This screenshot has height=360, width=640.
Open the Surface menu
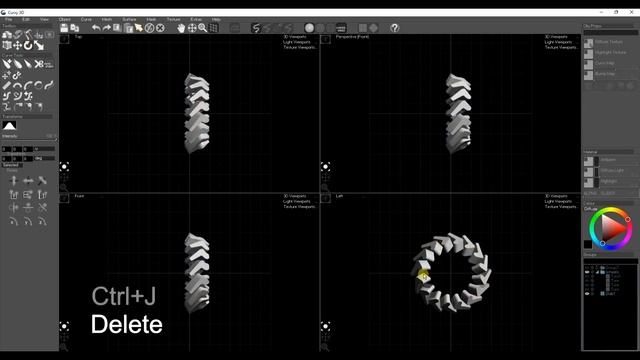click(129, 19)
